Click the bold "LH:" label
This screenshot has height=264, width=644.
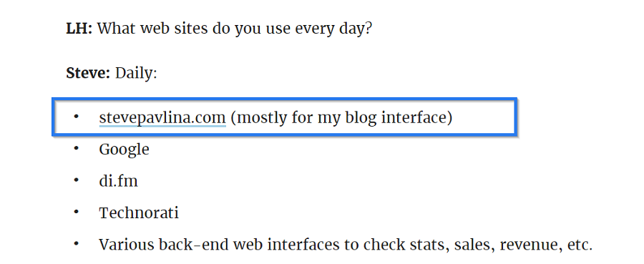pyautogui.click(x=79, y=29)
